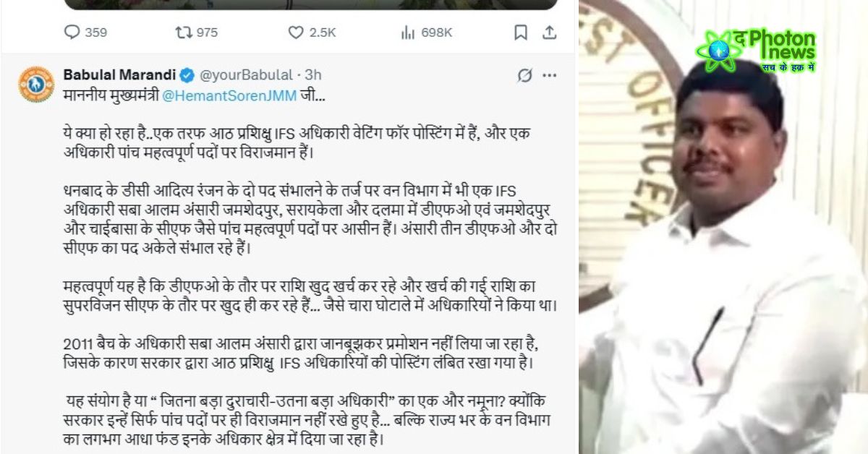Open the photo of man in white shirt
The image size is (868, 454).
tap(723, 227)
